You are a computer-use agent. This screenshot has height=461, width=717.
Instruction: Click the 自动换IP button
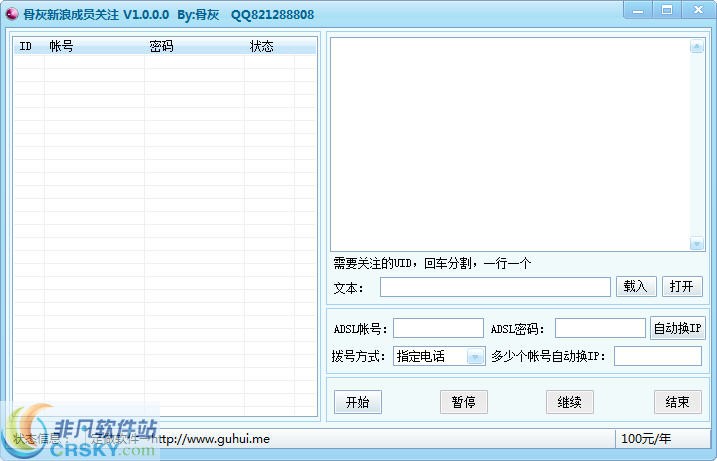click(x=678, y=328)
